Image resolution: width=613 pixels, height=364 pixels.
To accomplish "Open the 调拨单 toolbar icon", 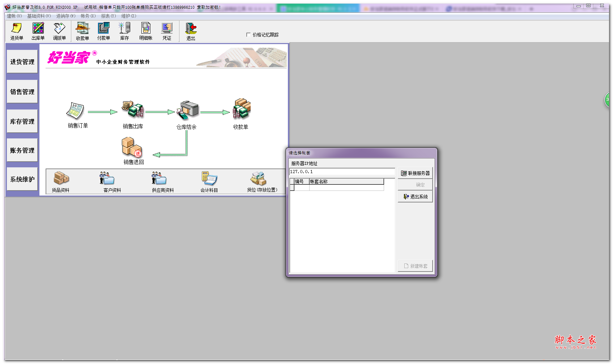I will click(x=59, y=31).
